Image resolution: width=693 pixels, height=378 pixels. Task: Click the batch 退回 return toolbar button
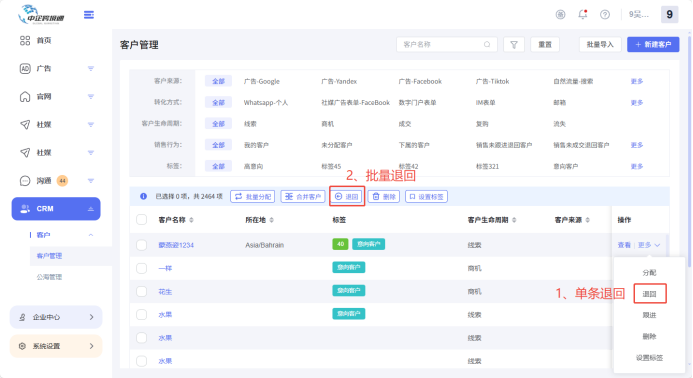coord(346,197)
